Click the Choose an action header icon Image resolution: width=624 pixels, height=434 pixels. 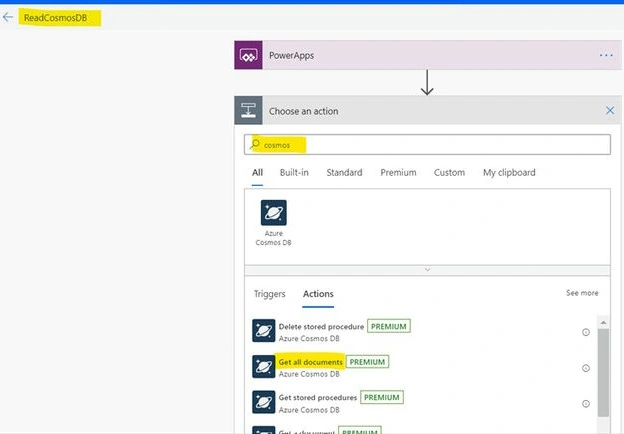coord(248,110)
